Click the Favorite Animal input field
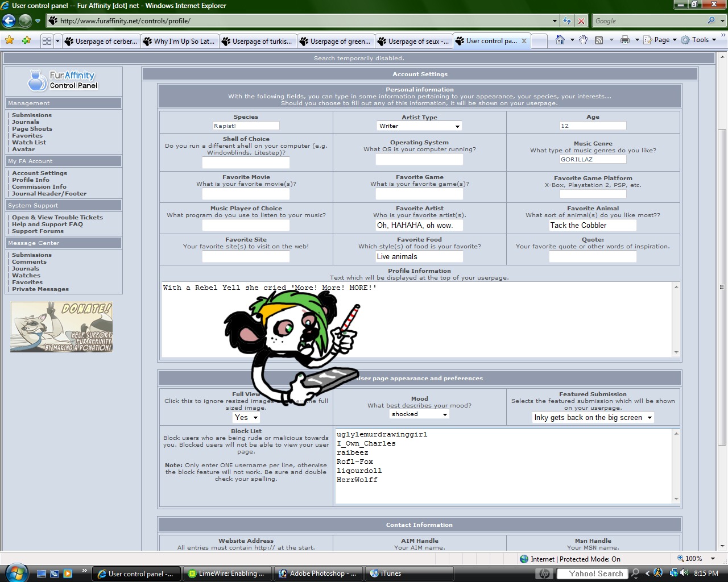The height and width of the screenshot is (582, 728). click(x=593, y=225)
